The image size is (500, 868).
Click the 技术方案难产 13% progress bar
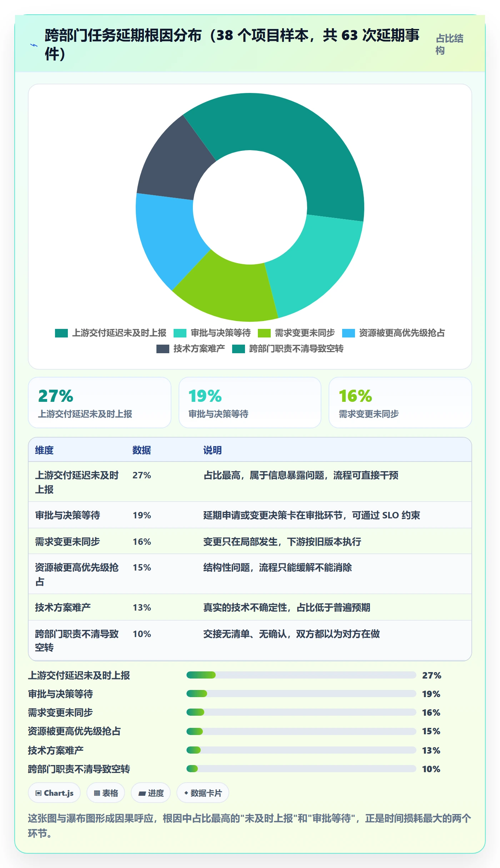301,750
